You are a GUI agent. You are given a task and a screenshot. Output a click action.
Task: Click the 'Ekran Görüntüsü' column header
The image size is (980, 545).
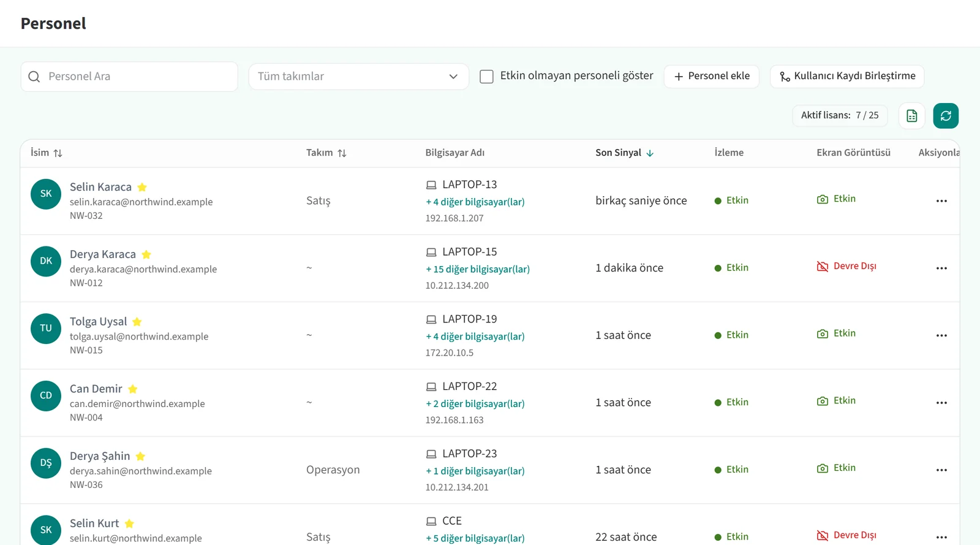click(x=853, y=153)
